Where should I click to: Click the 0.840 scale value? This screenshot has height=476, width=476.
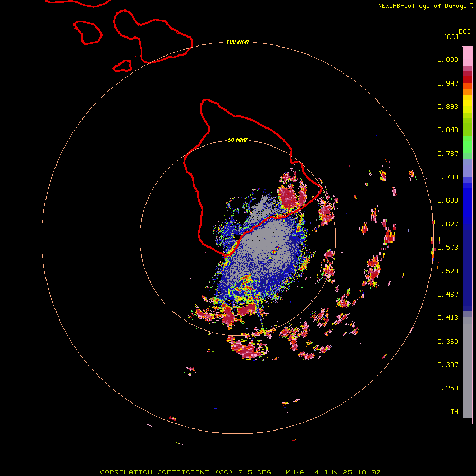(x=448, y=130)
